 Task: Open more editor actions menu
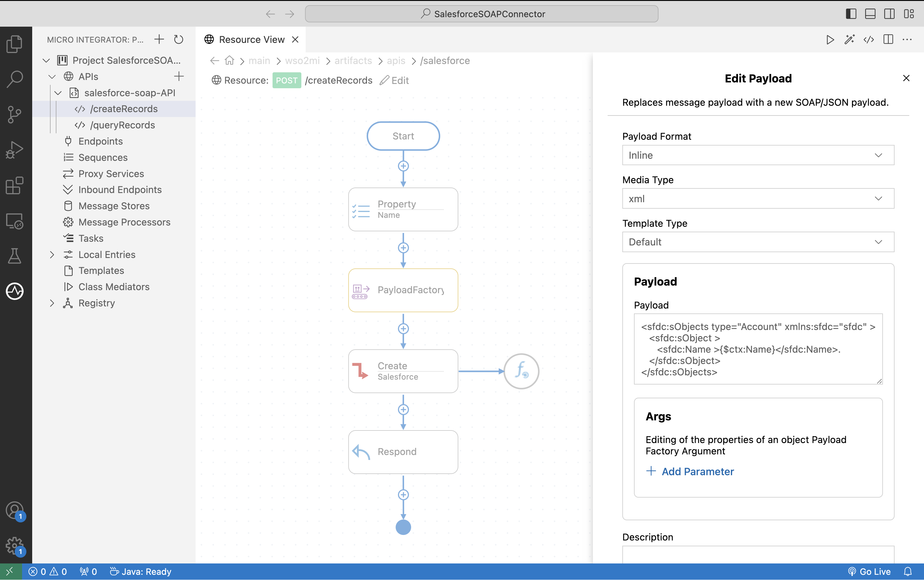click(x=907, y=40)
